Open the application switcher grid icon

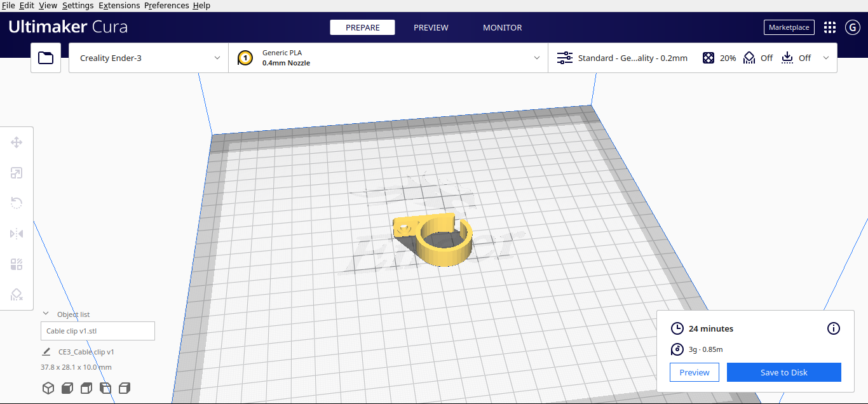click(x=829, y=27)
